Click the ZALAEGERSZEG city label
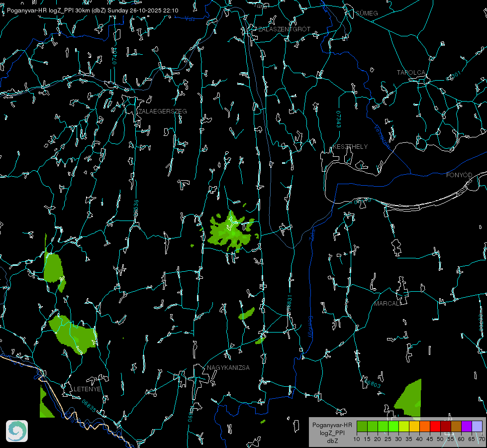The image size is (487, 448). (163, 112)
